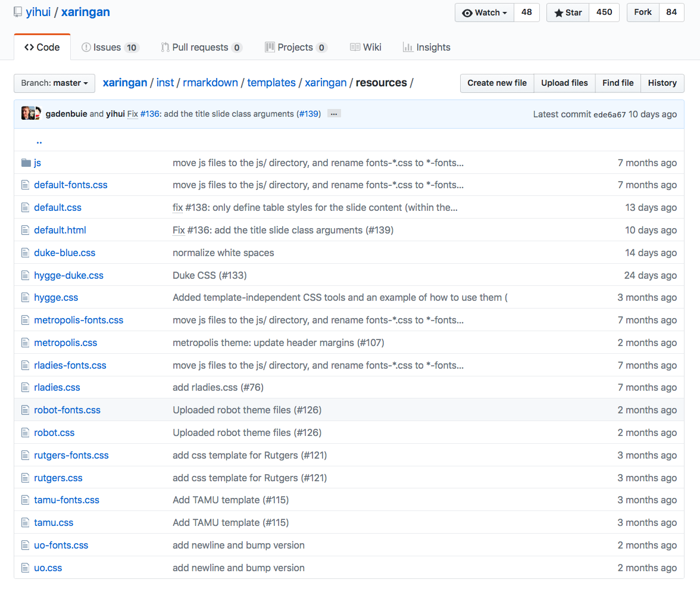Click the file icon beside rutgers.css
This screenshot has height=598, width=700.
click(x=26, y=478)
